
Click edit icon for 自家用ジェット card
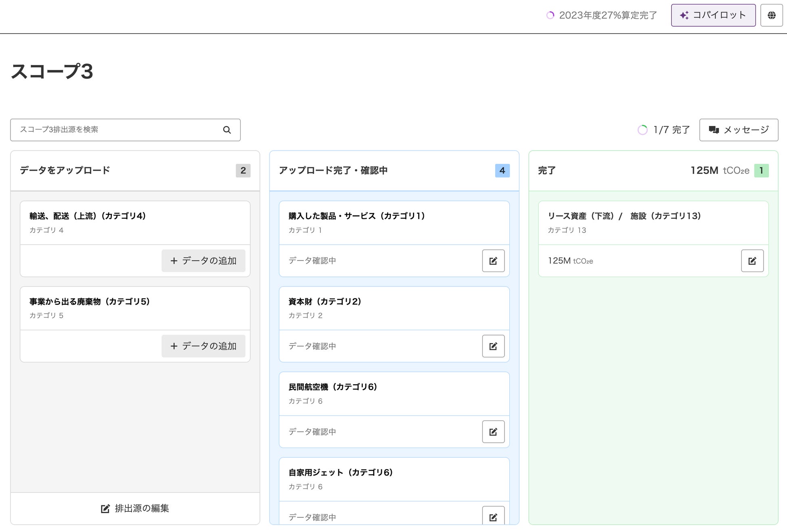tap(493, 517)
